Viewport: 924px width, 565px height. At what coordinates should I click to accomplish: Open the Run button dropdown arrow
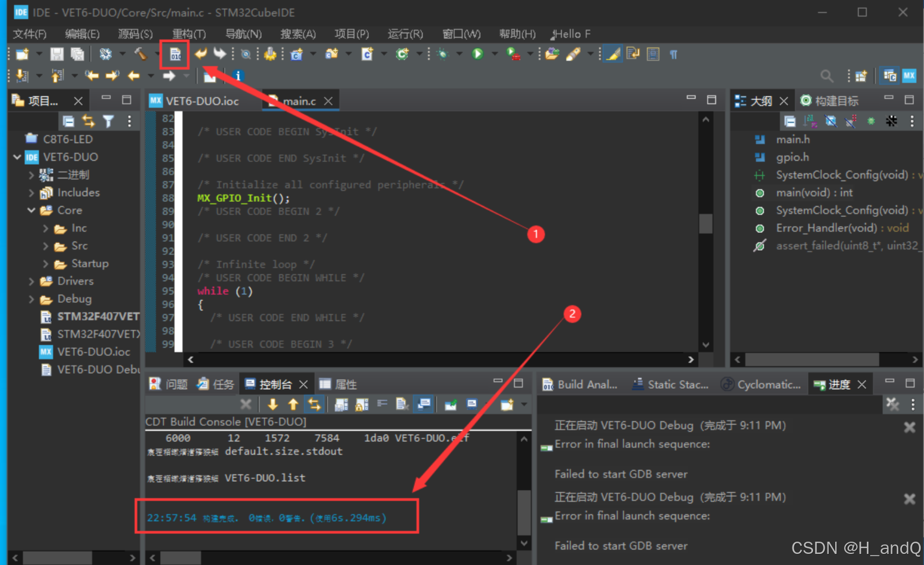pyautogui.click(x=494, y=54)
